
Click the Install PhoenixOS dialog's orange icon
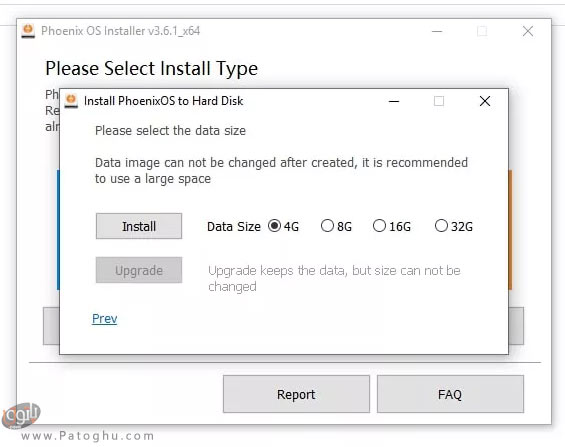71,101
